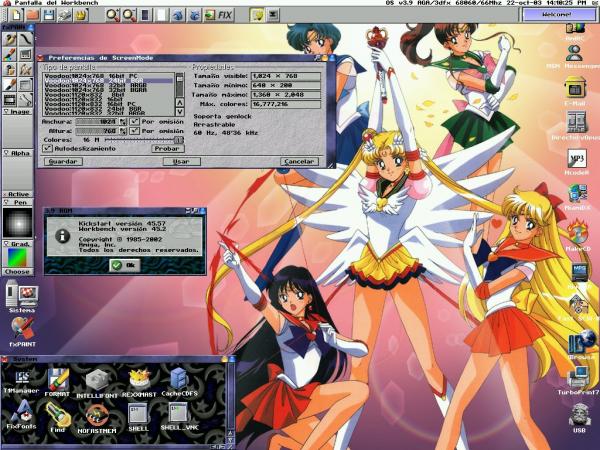Click the pen brush shape preview
This screenshot has height=450, width=600.
pos(18,222)
